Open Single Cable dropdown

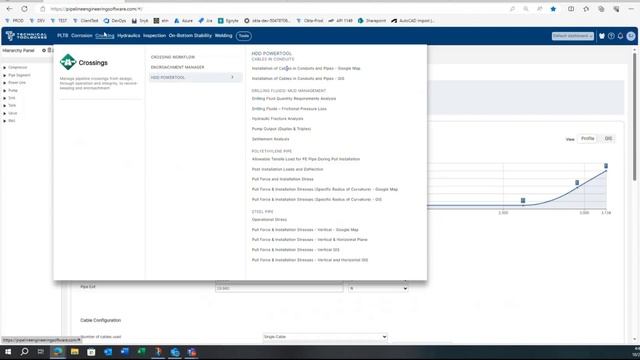[325, 337]
